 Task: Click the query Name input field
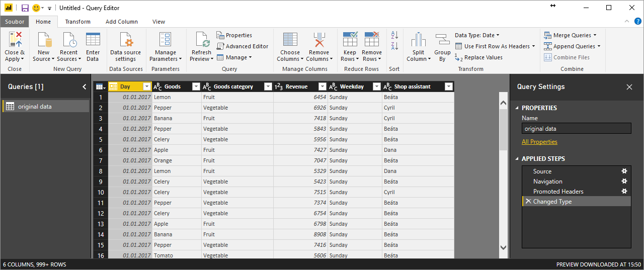point(576,129)
